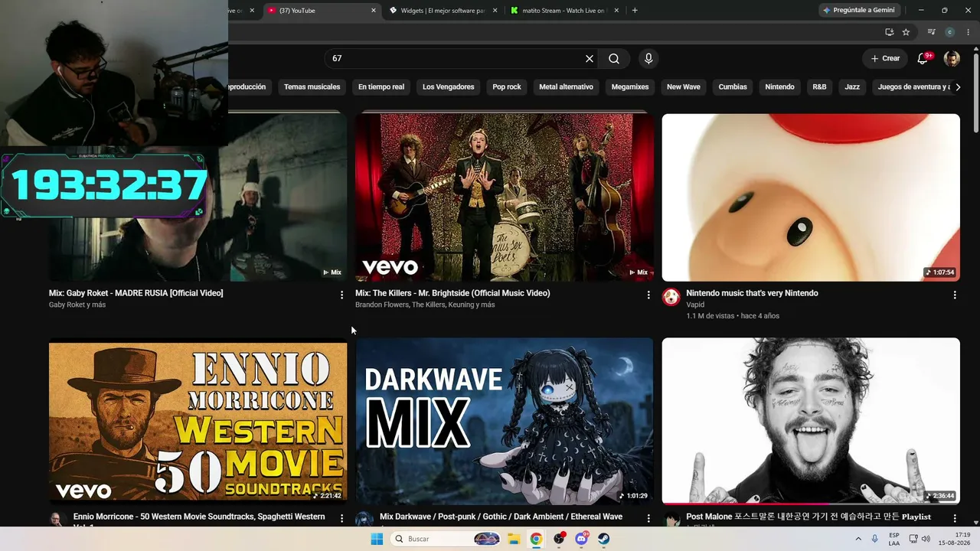This screenshot has width=980, height=551.
Task: Open the Vapid channel avatar
Action: point(671,297)
